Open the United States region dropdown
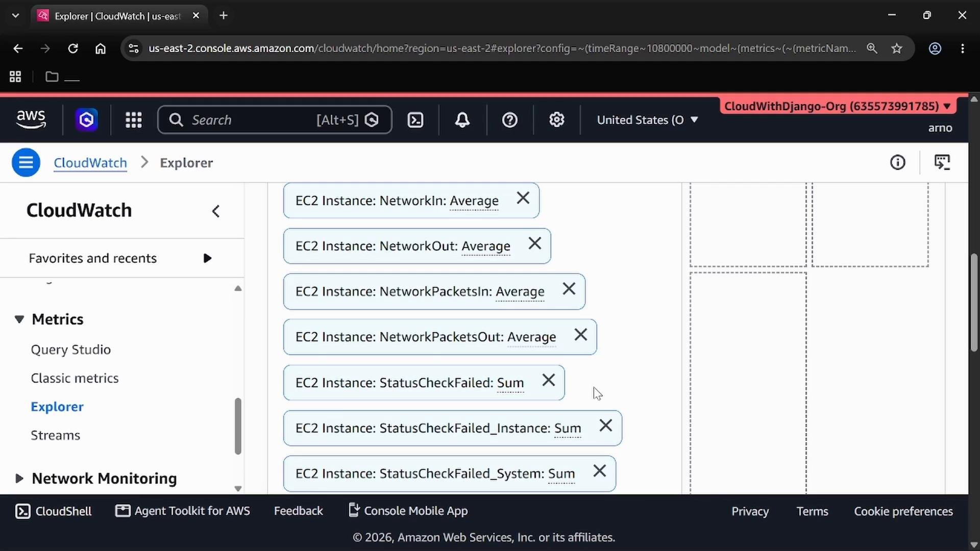This screenshot has width=980, height=551. point(647,120)
